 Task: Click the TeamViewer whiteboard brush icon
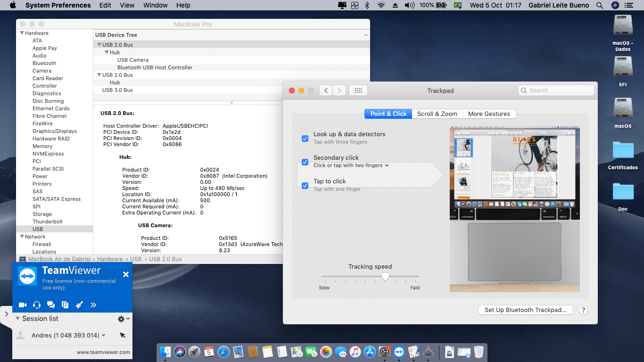point(79,305)
